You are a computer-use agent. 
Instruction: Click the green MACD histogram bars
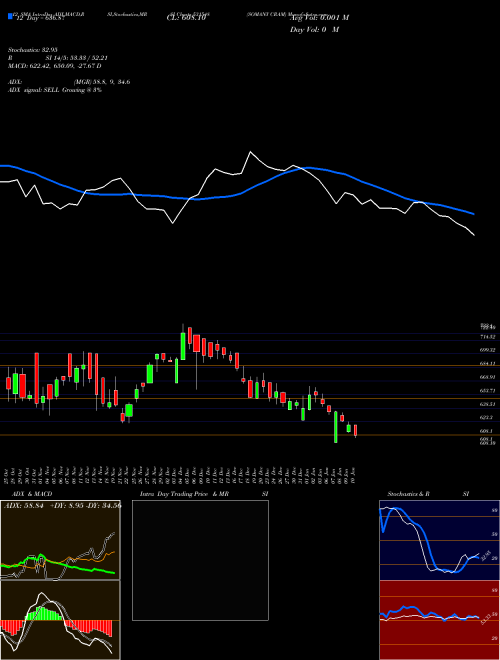coord(44,614)
